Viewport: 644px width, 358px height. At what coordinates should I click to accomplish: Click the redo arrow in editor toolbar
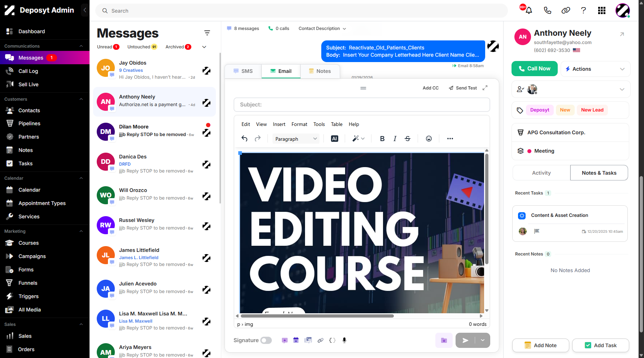[258, 139]
